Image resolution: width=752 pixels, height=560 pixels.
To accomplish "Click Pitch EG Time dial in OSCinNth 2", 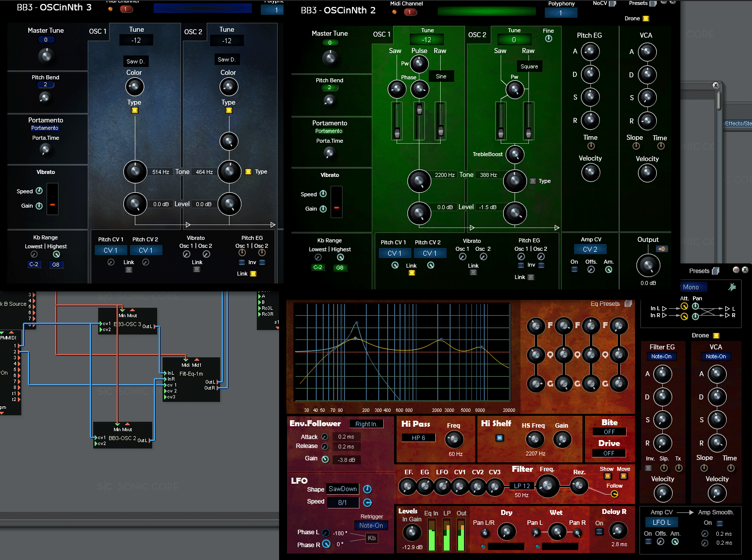I will (x=591, y=146).
